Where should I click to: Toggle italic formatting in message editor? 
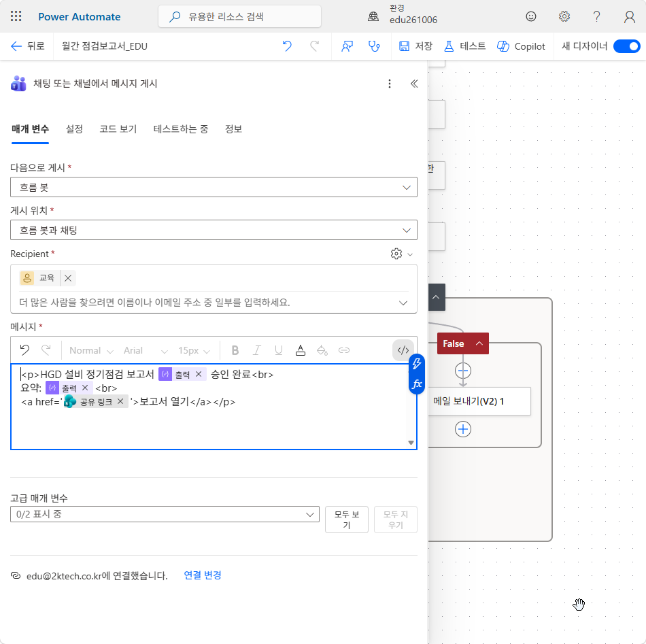pyautogui.click(x=256, y=350)
